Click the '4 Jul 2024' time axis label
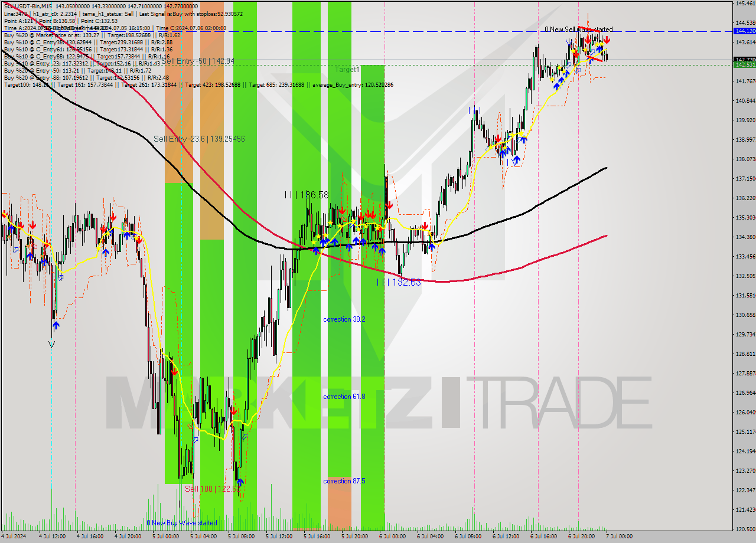Viewport: 756px width, 543px height. (14, 537)
